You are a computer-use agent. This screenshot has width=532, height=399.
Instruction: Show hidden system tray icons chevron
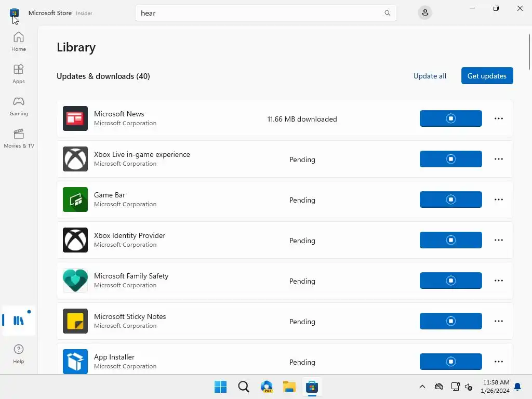coord(422,387)
